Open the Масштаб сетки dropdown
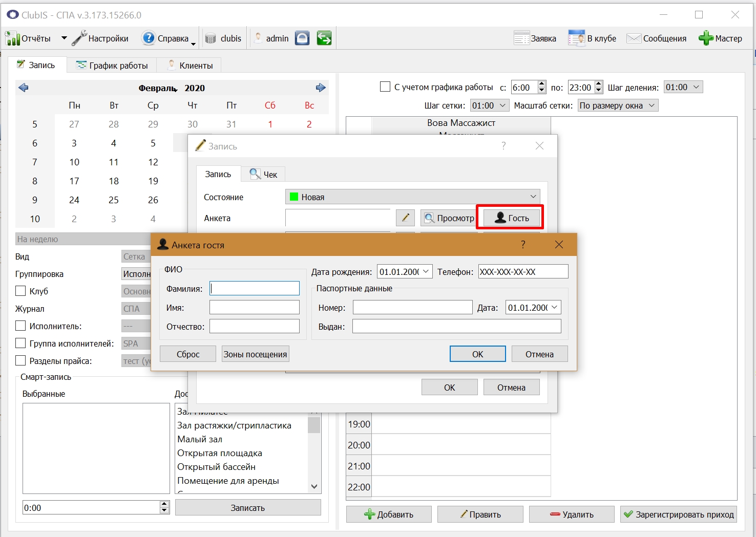756x537 pixels. tap(618, 105)
